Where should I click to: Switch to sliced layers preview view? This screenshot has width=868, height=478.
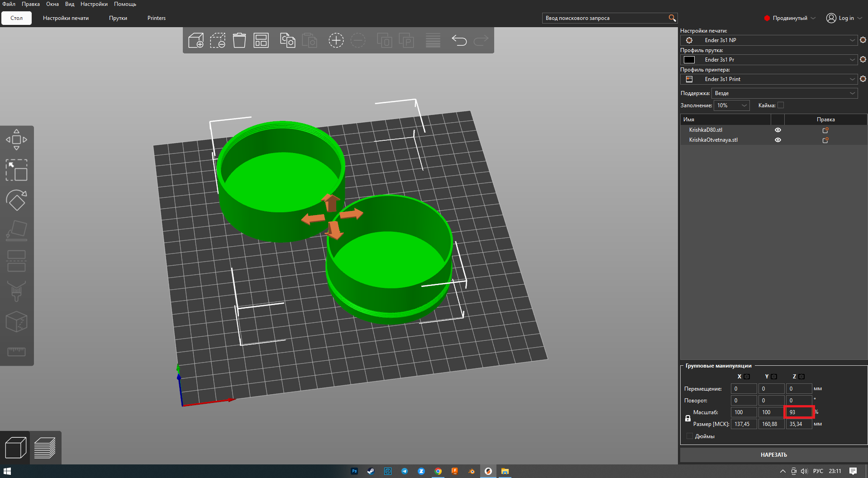pos(45,448)
